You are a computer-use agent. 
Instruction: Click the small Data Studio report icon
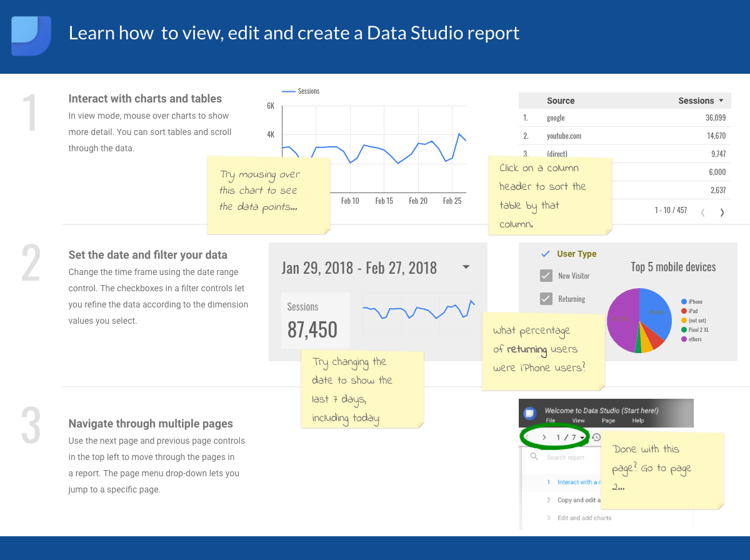coord(529,413)
